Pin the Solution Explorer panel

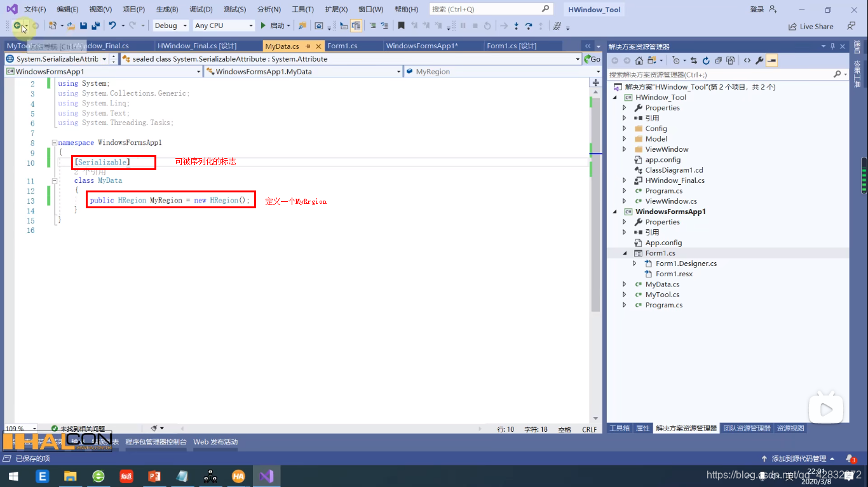(x=833, y=46)
